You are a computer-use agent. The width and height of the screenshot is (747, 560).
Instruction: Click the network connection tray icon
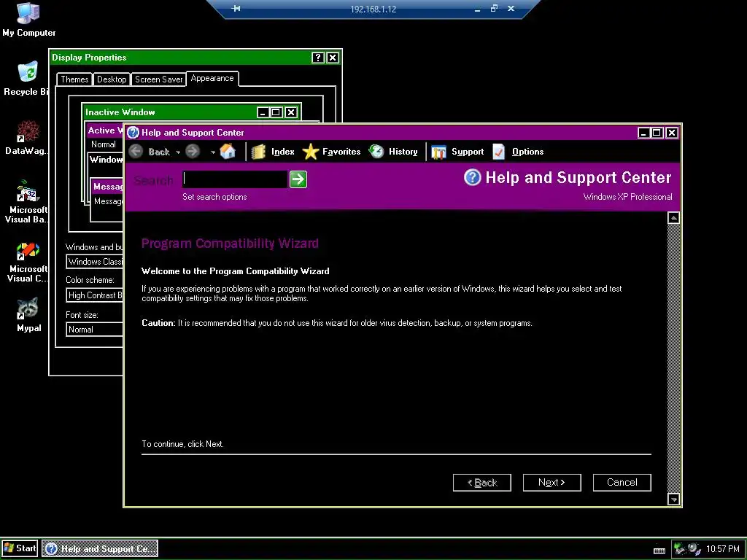pyautogui.click(x=681, y=548)
